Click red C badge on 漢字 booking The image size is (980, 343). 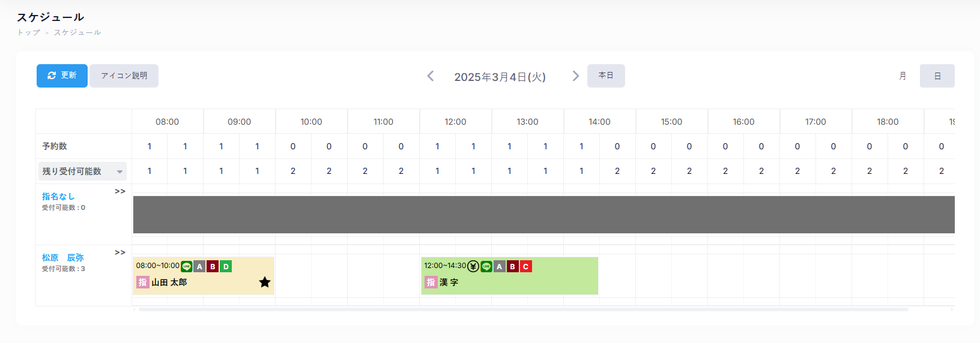click(525, 266)
